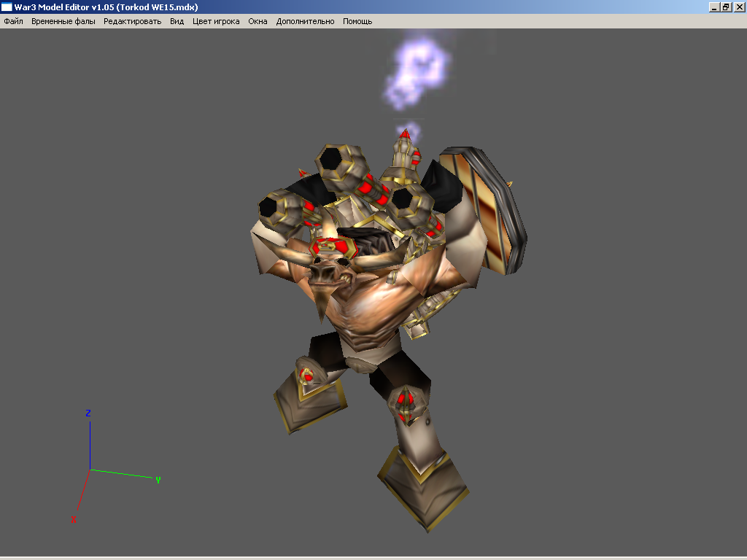The height and width of the screenshot is (560, 747).
Task: Click the app icon in title bar
Action: (x=7, y=7)
